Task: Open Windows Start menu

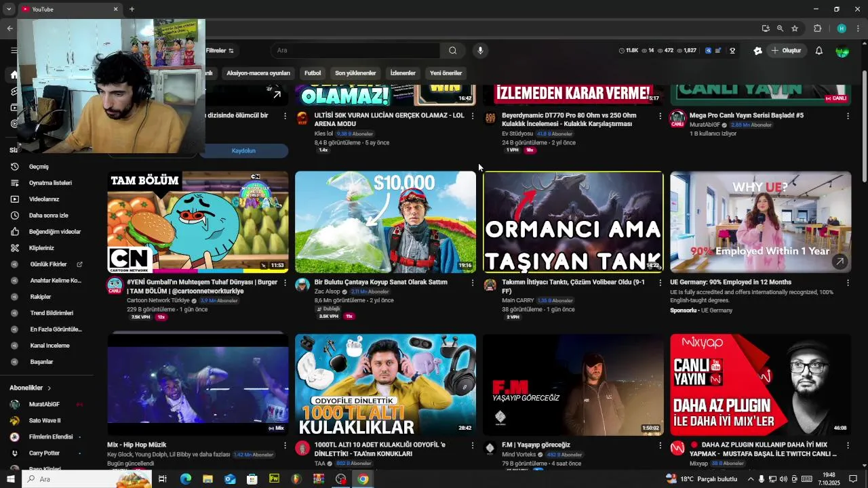Action: [10, 479]
